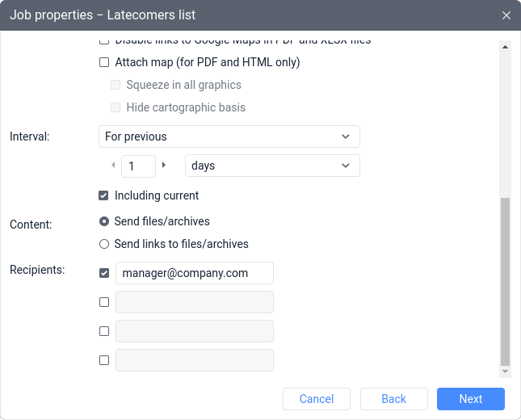Click the scrollbar up arrow
Image resolution: width=521 pixels, height=420 pixels.
(505, 47)
